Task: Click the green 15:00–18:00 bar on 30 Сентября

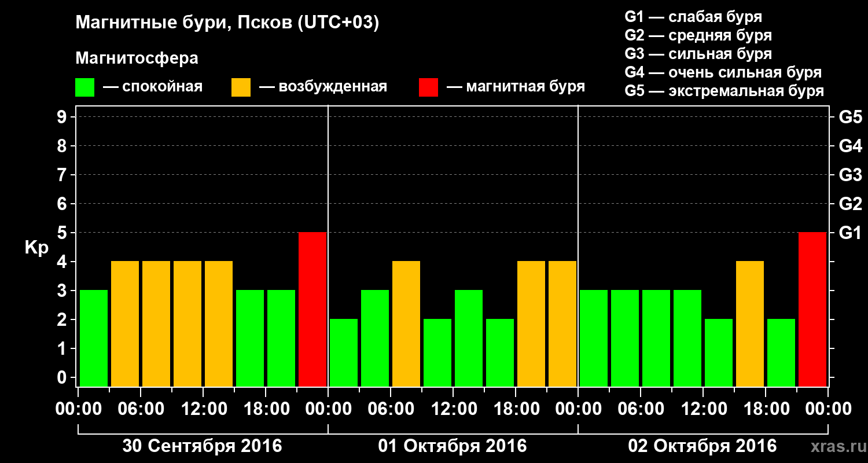Action: point(250,338)
